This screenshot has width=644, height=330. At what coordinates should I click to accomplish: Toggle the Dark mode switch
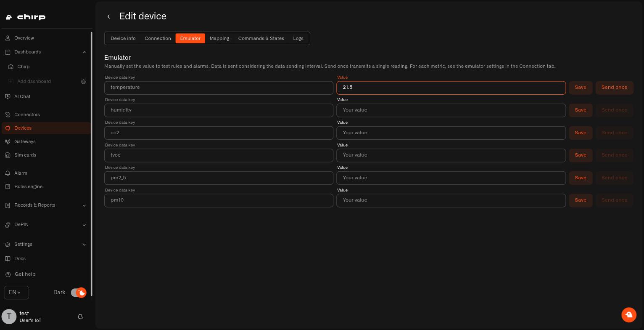click(x=79, y=293)
